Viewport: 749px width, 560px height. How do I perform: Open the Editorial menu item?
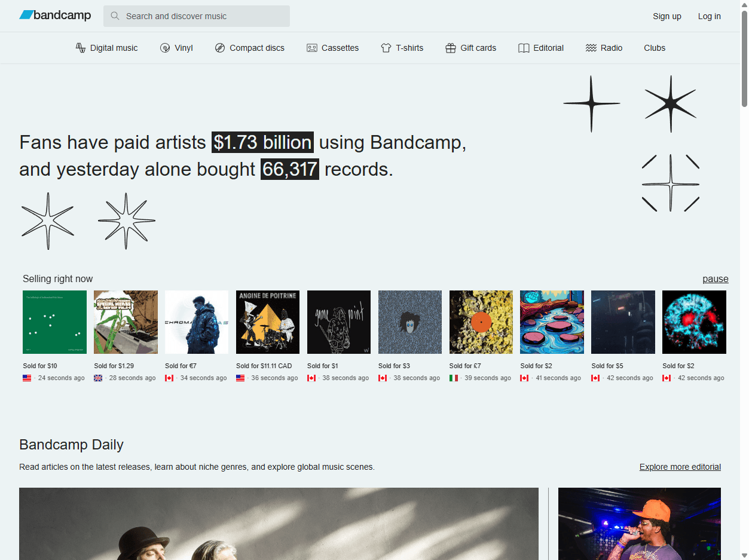point(541,48)
